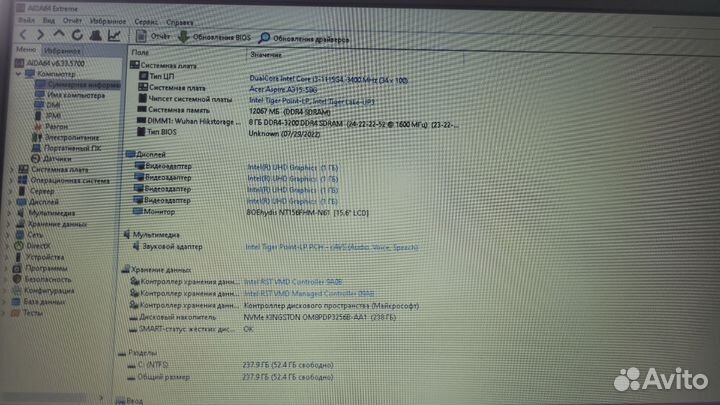
Task: Select the Монитор row icon
Action: pos(137,211)
